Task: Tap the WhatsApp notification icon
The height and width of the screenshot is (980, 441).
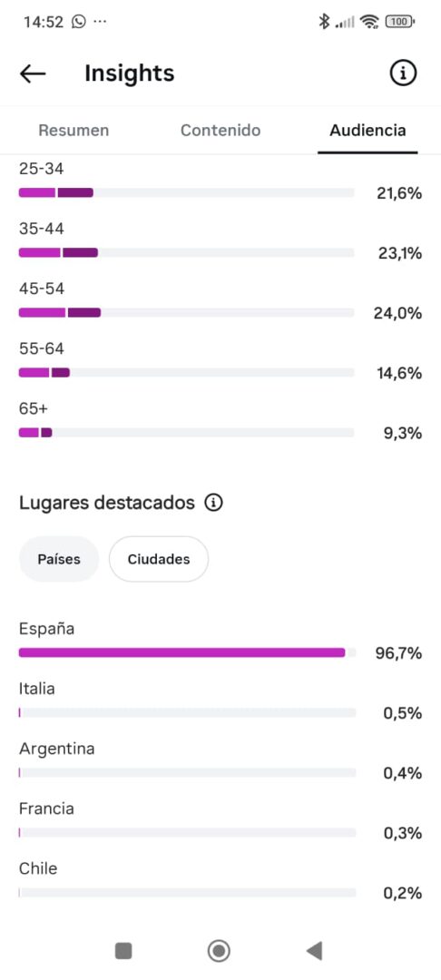Action: [79, 22]
